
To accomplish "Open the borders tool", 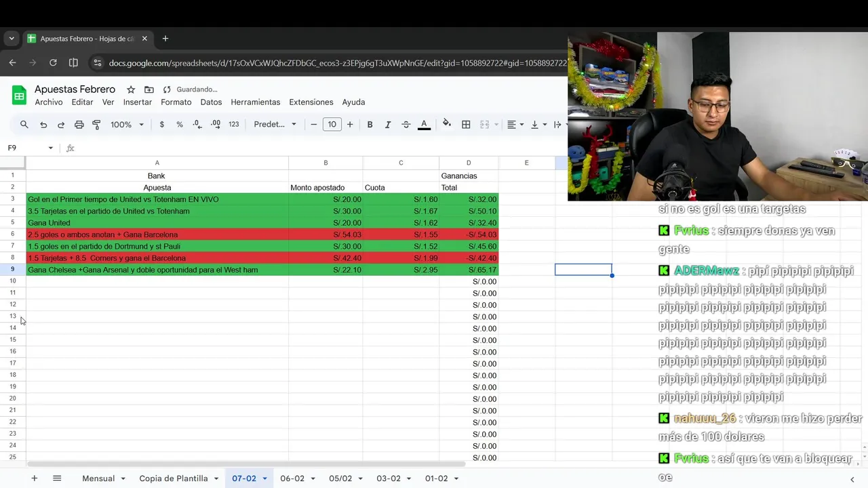I will pyautogui.click(x=466, y=125).
